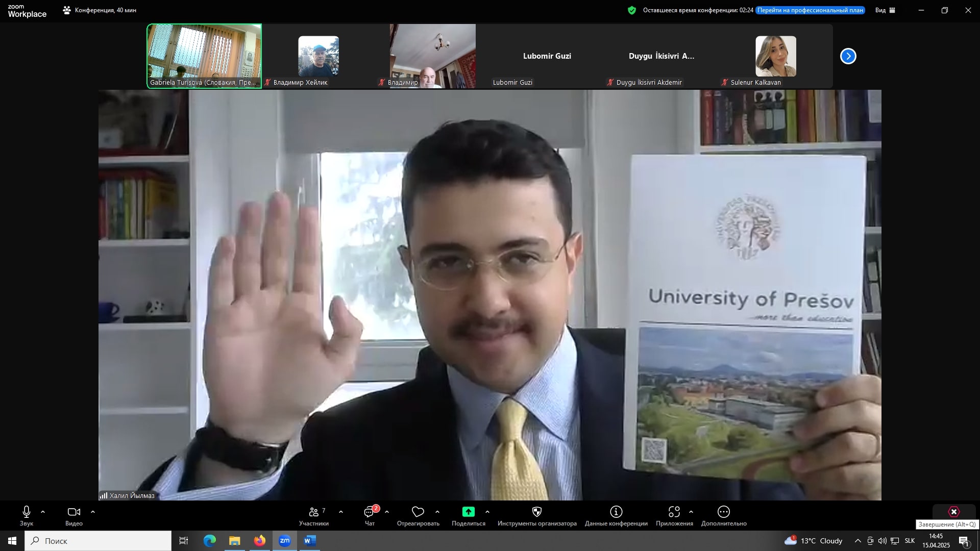The height and width of the screenshot is (551, 980).
Task: Expand the arrow next to Участники
Action: (x=341, y=512)
